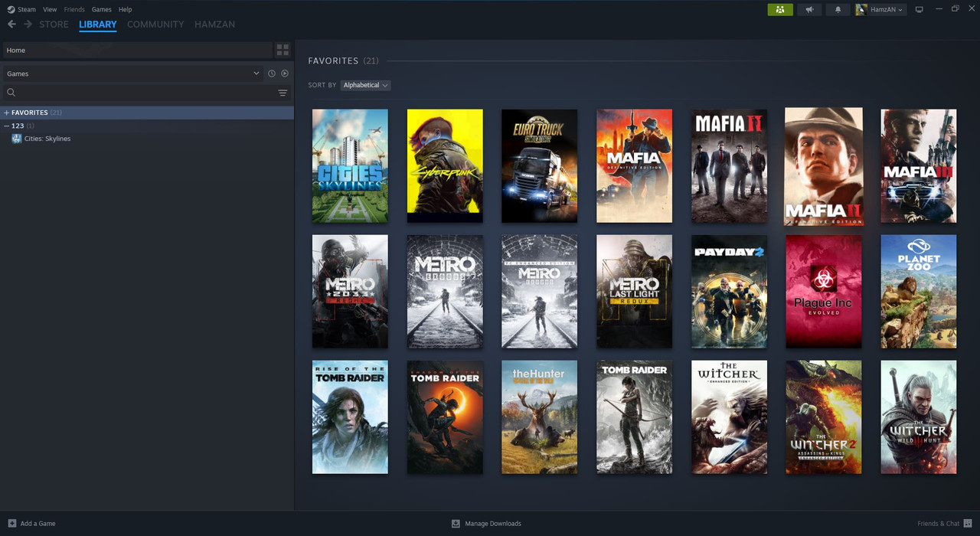Toggle the ready to play filter

point(285,74)
